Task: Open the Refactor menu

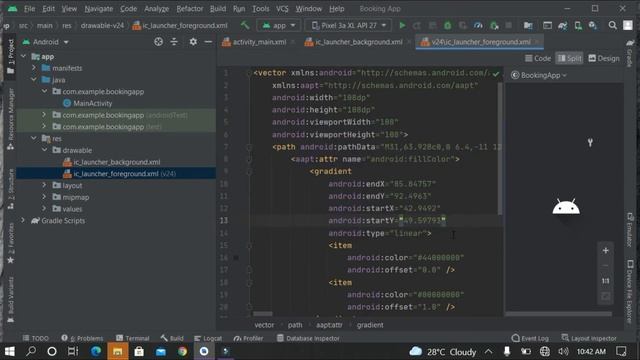Action: point(190,9)
